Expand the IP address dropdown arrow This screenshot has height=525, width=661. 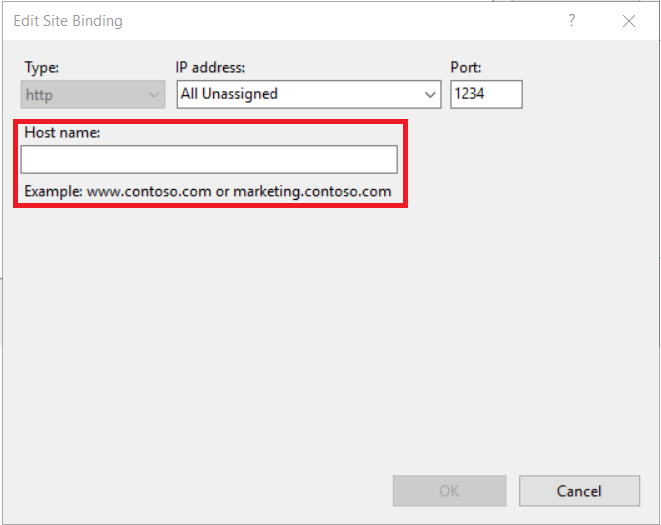tap(430, 95)
